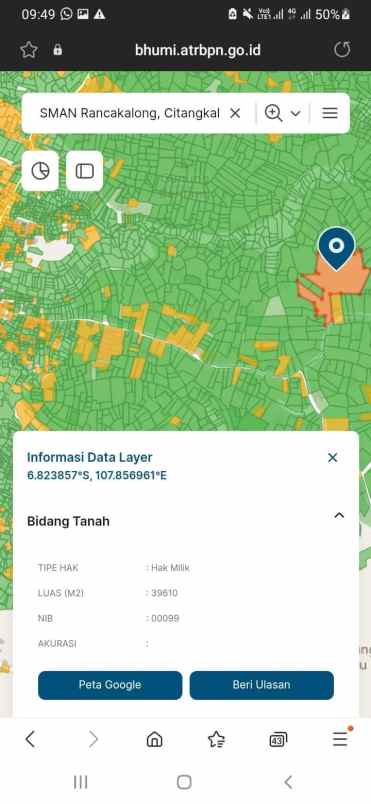Select the LUAS value 39610
371x804 pixels.
coord(164,593)
